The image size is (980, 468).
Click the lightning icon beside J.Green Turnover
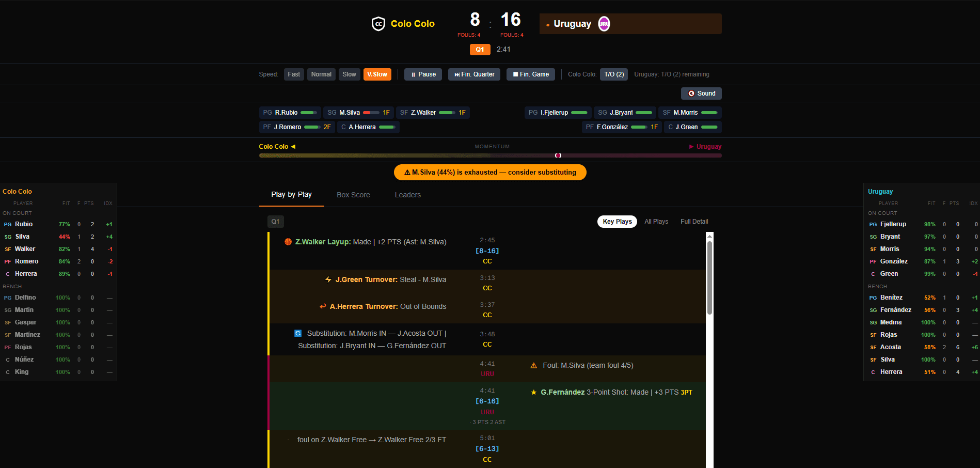(x=328, y=279)
